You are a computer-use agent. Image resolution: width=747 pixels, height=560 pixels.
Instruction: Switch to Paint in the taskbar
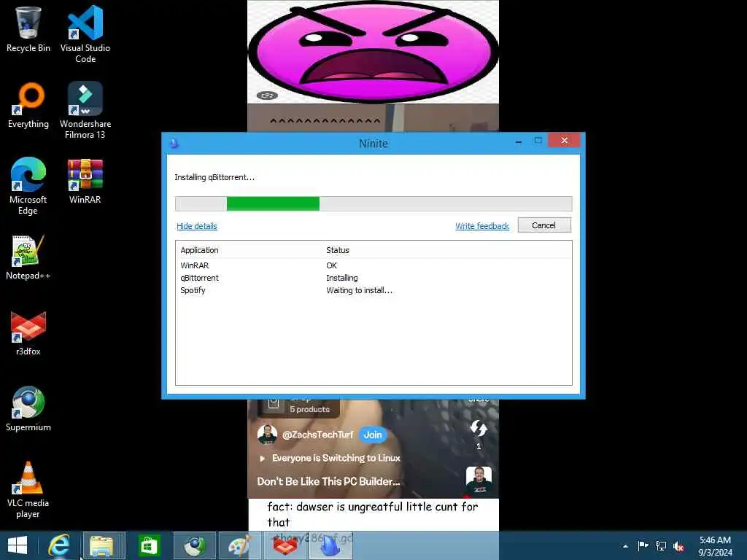pyautogui.click(x=239, y=545)
